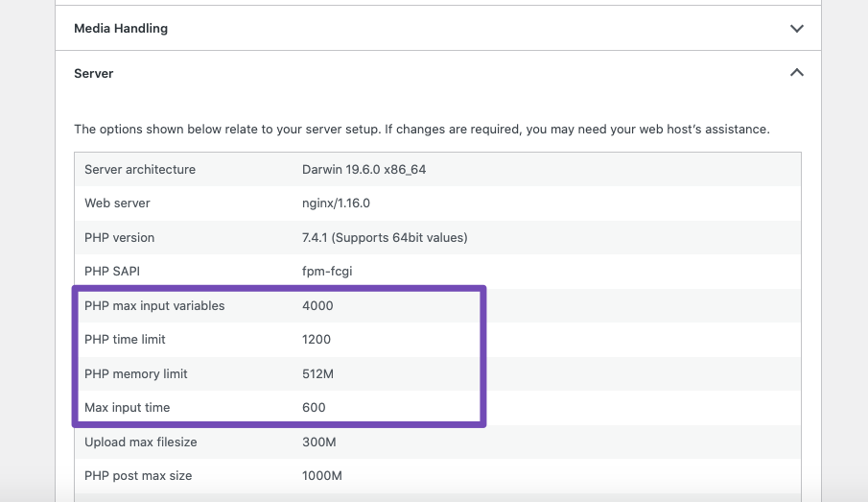The height and width of the screenshot is (502, 868).
Task: Select the PHP memory limit label
Action: (136, 374)
